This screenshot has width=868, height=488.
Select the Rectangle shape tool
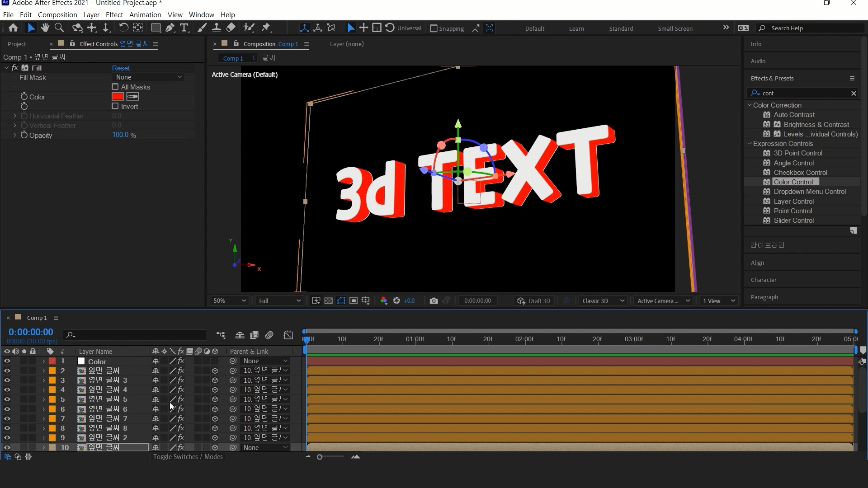156,28
